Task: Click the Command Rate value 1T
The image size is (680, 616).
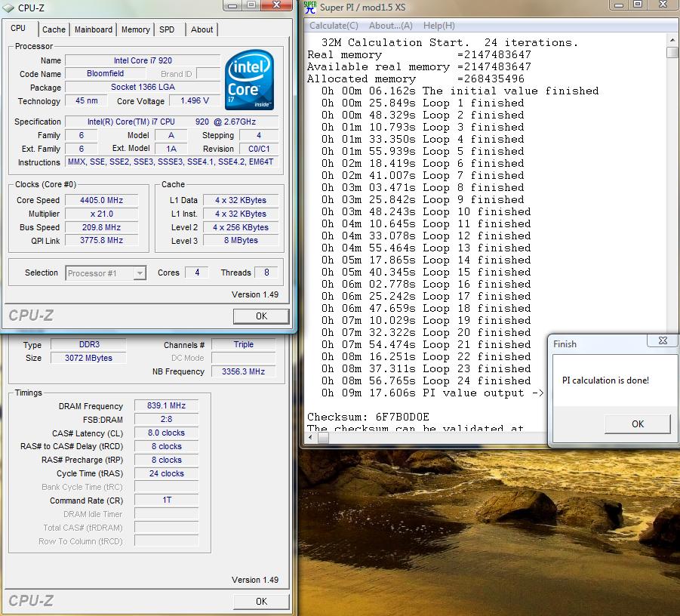Action: pos(167,500)
